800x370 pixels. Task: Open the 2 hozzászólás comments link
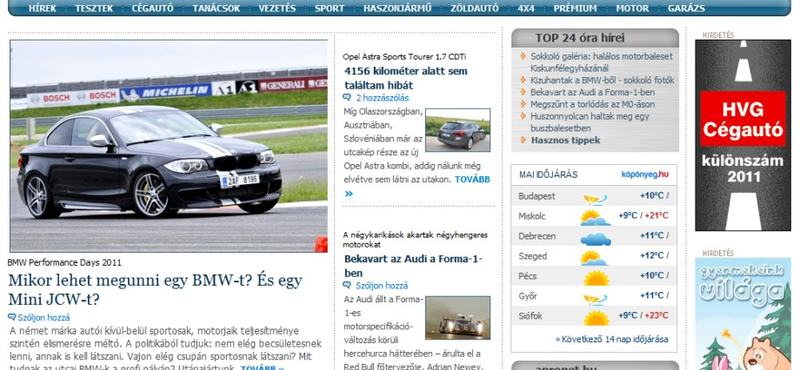tap(382, 98)
